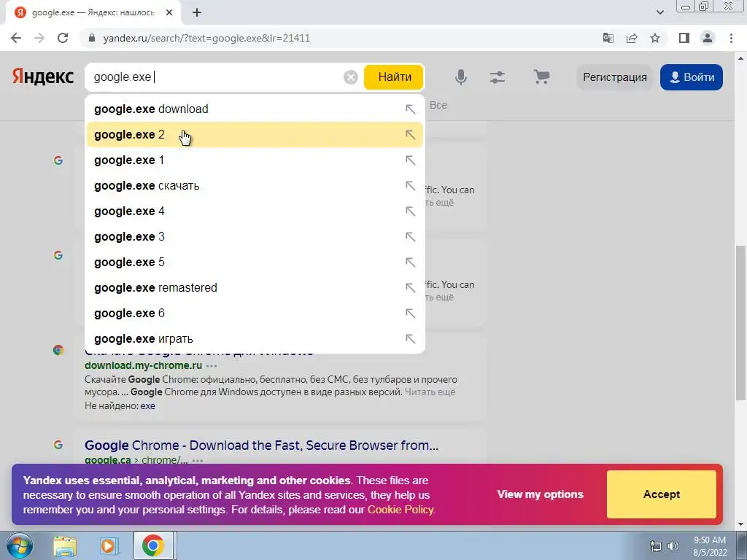Select suggestion google.exe download
Viewport: 747px width, 560px height.
coord(255,109)
